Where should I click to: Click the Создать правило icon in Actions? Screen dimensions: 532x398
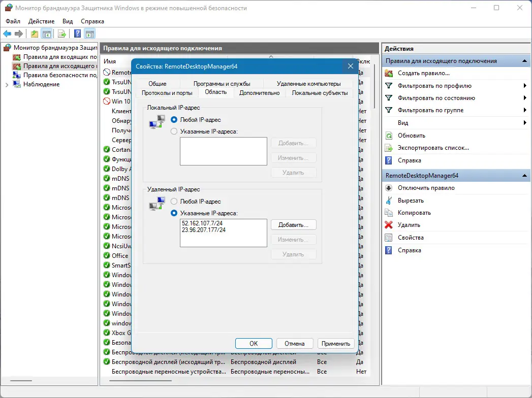pyautogui.click(x=389, y=73)
